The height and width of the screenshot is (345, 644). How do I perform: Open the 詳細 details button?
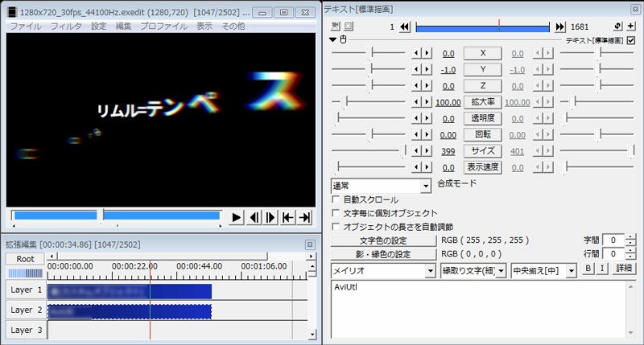coord(623,269)
